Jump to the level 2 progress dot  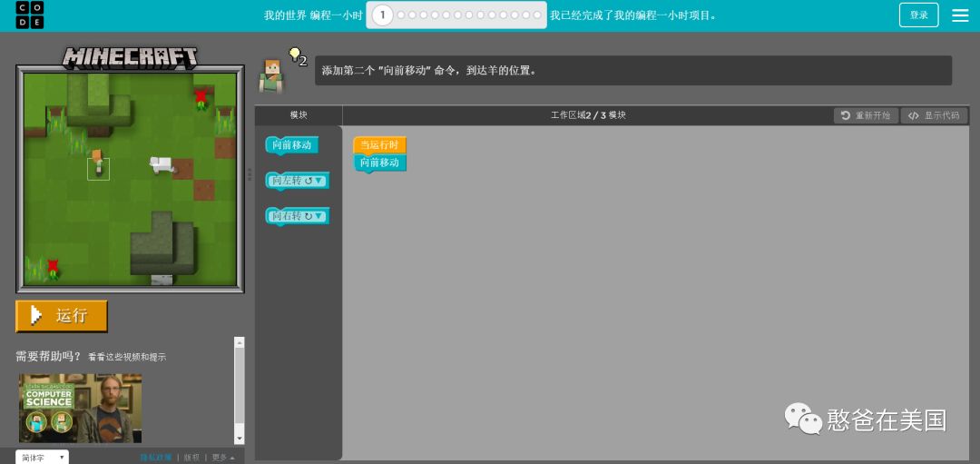(x=401, y=15)
